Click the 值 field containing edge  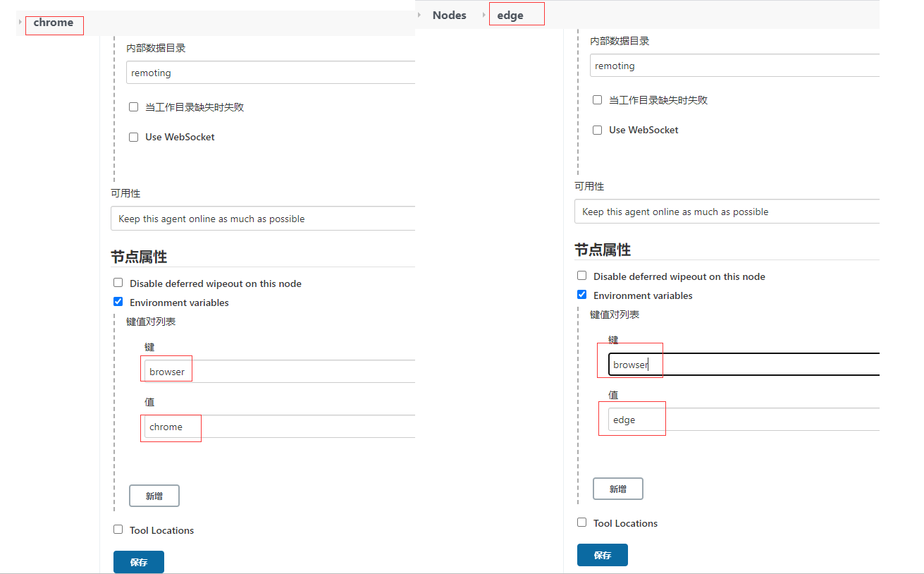coord(740,420)
